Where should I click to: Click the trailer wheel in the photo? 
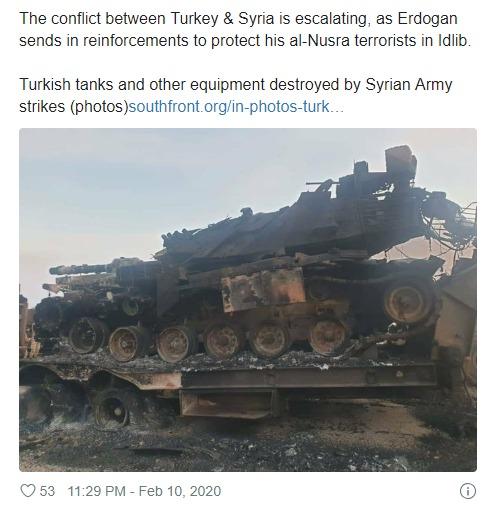(x=112, y=411)
